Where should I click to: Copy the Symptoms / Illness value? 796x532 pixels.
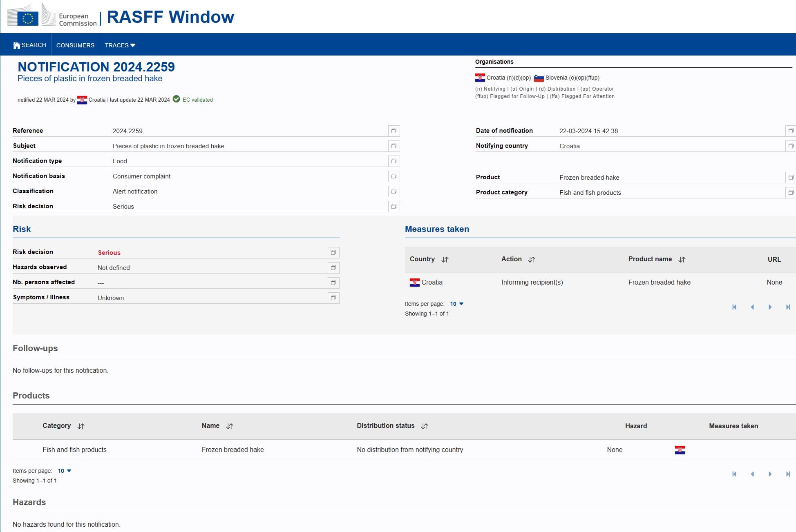click(333, 298)
